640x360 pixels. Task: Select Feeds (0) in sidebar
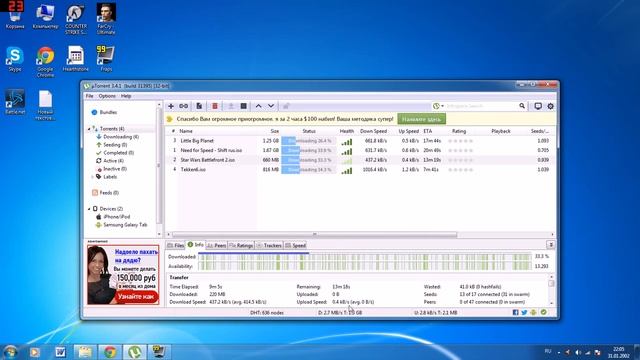[x=109, y=193]
